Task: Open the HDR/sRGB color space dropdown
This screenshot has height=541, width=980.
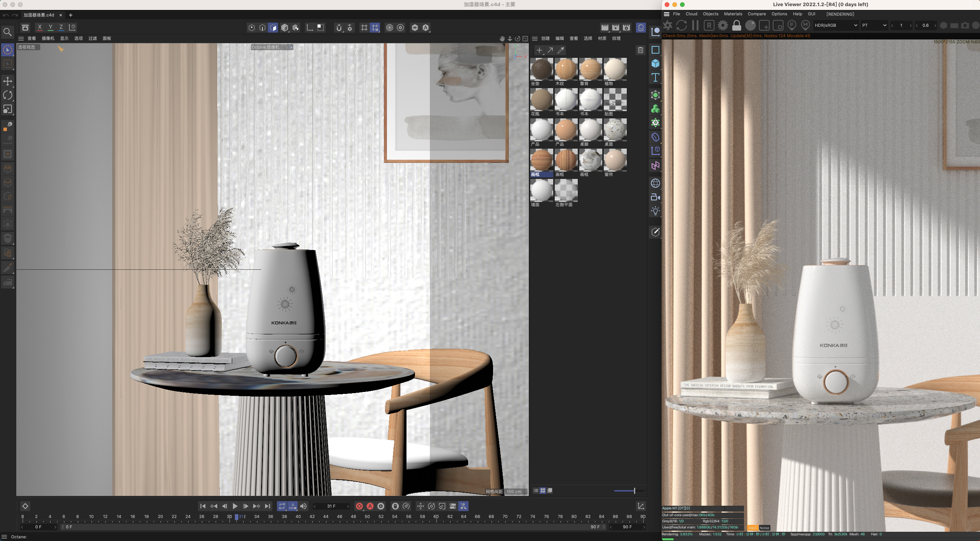Action: [835, 25]
